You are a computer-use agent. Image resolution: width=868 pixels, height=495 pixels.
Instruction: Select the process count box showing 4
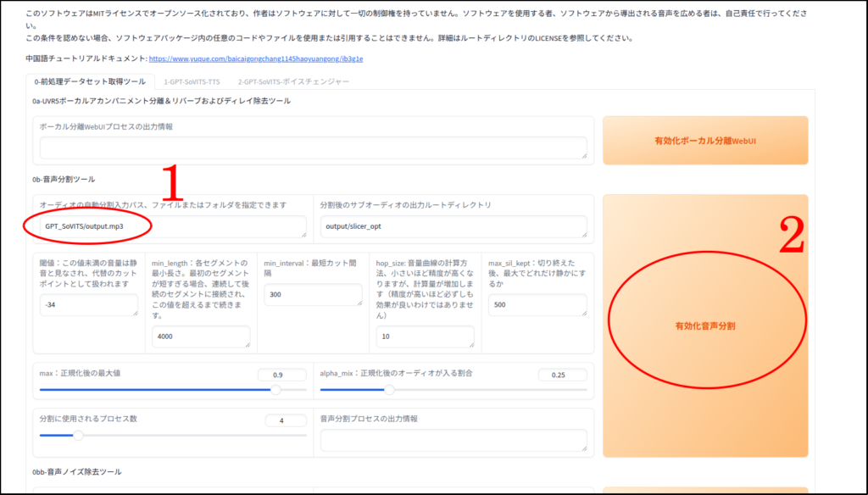[x=285, y=420]
